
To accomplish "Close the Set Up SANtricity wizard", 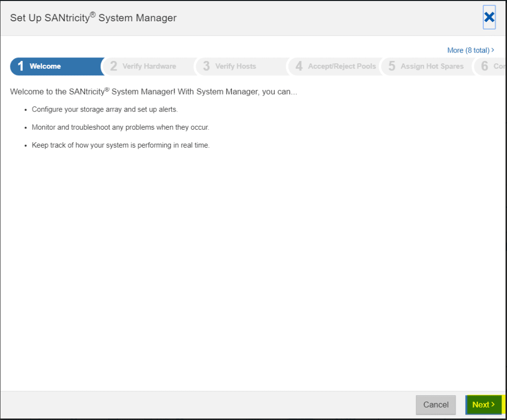I will click(x=489, y=17).
